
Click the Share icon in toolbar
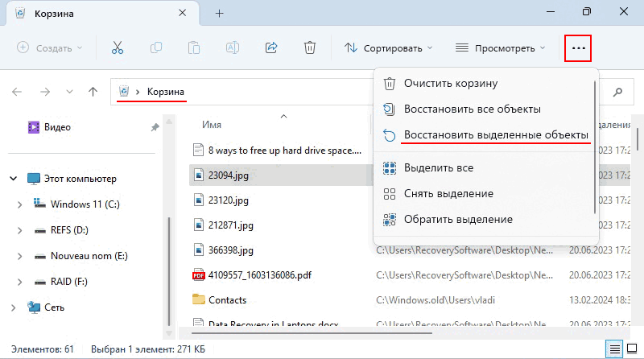[x=271, y=48]
